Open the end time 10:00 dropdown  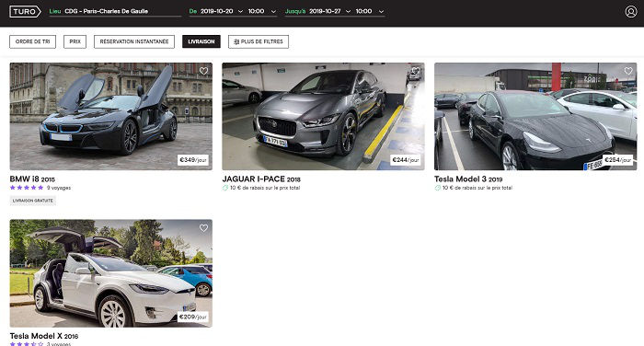[x=370, y=12]
